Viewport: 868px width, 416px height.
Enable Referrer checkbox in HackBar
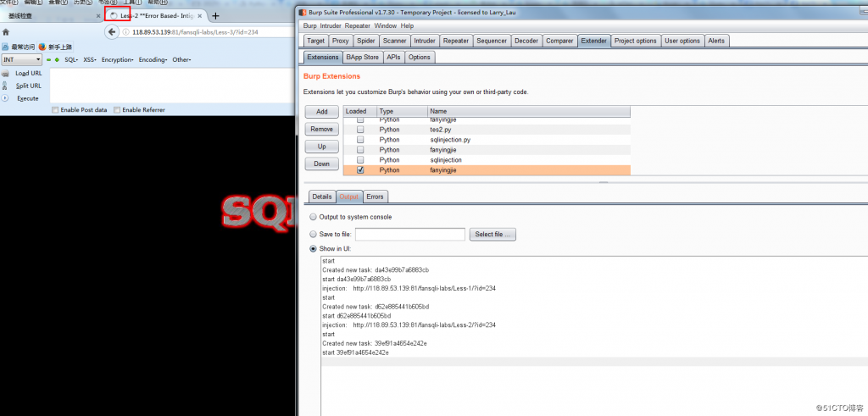click(117, 110)
